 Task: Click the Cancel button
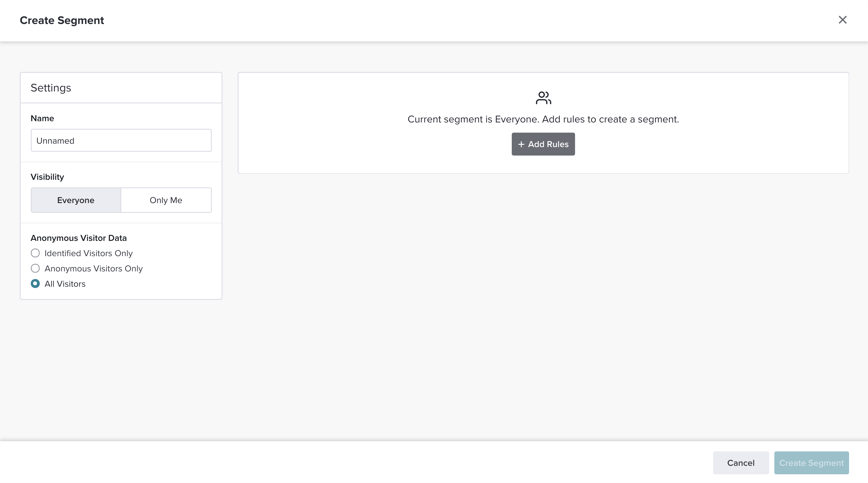741,463
